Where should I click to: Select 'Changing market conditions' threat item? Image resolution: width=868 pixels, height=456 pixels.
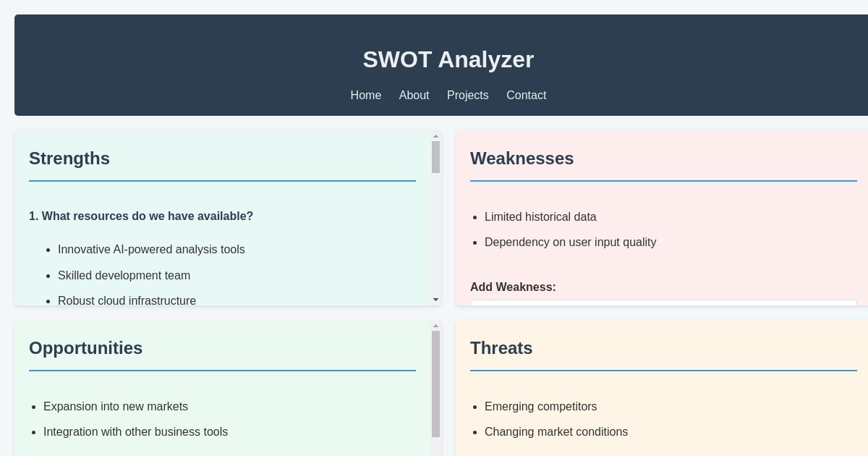coord(556,432)
